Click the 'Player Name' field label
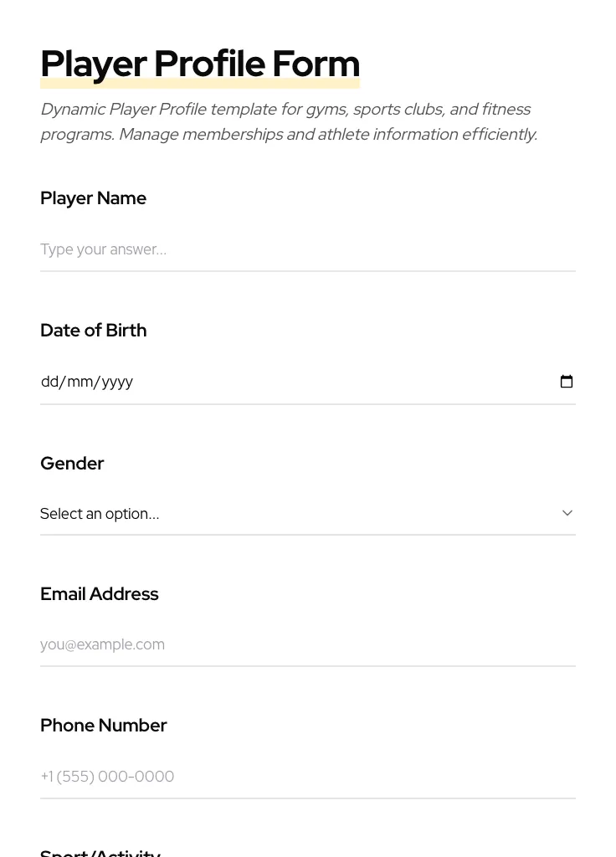 (93, 198)
